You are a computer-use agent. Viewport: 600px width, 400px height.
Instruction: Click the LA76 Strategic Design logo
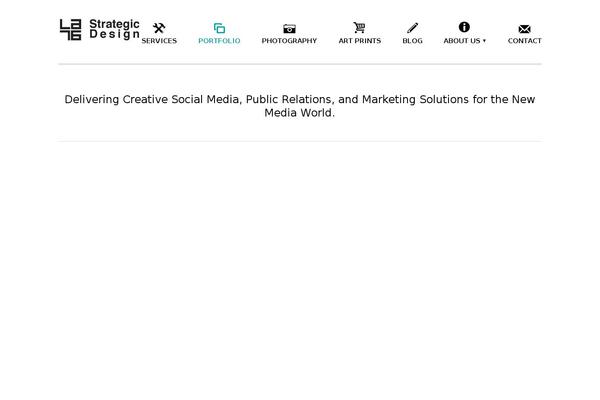click(99, 29)
